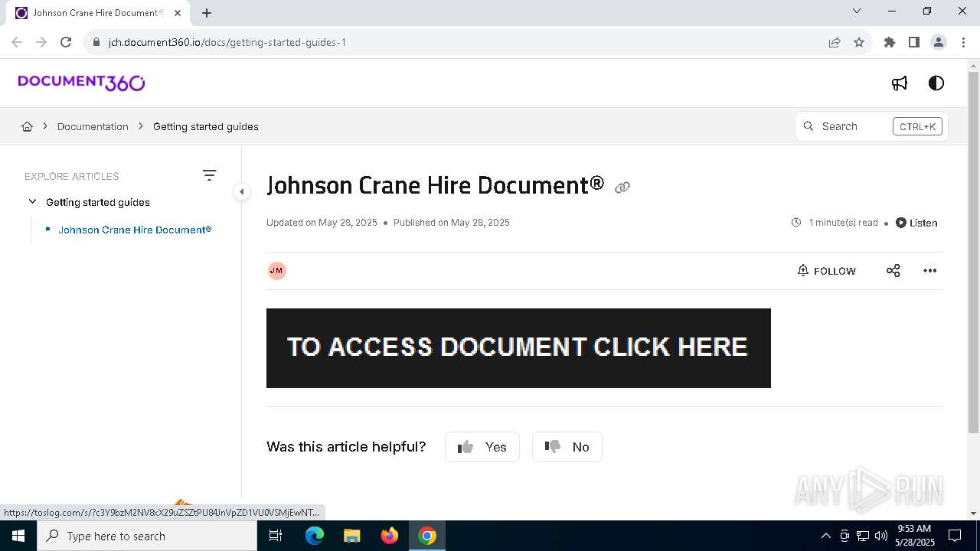The width and height of the screenshot is (980, 551).
Task: Click the 1 minute(s) read label
Action: [843, 223]
